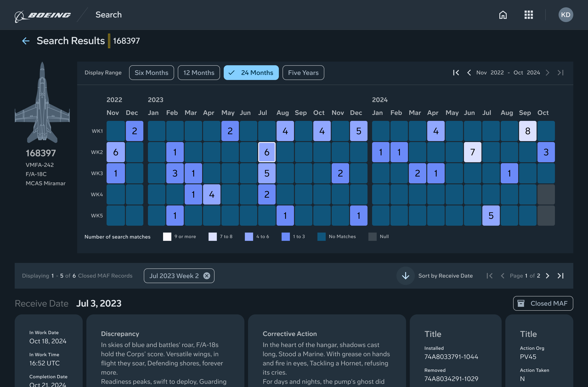Select 24 Months display range

click(251, 73)
